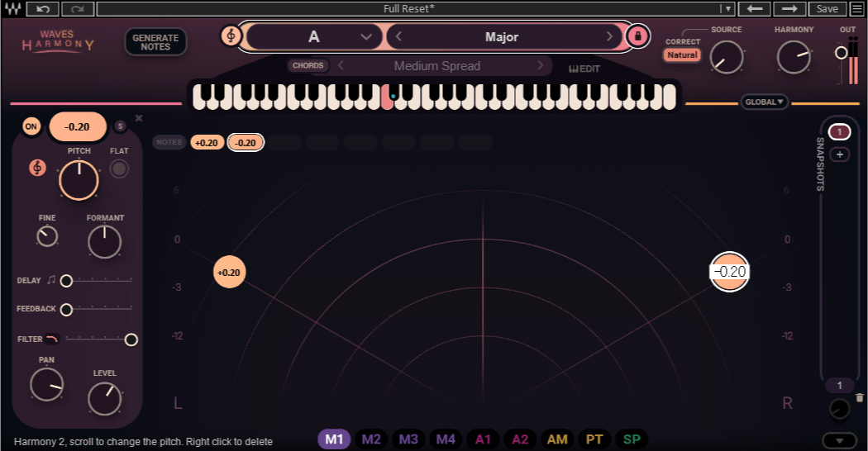Click the OUT level fader handle

click(842, 53)
